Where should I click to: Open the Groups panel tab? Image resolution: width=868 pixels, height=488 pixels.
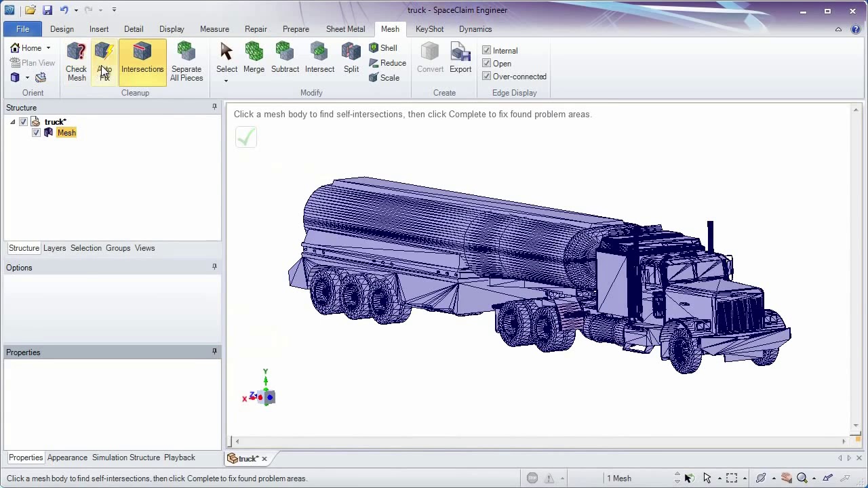point(118,248)
